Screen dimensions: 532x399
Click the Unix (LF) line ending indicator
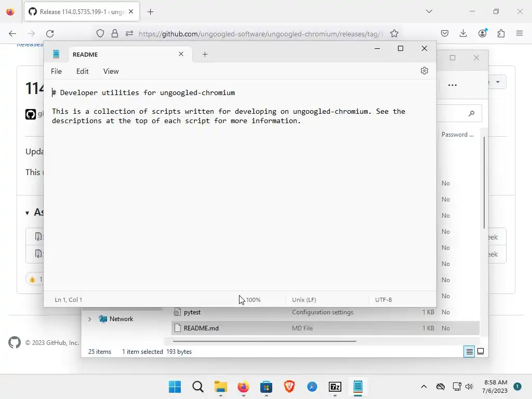[304, 300]
